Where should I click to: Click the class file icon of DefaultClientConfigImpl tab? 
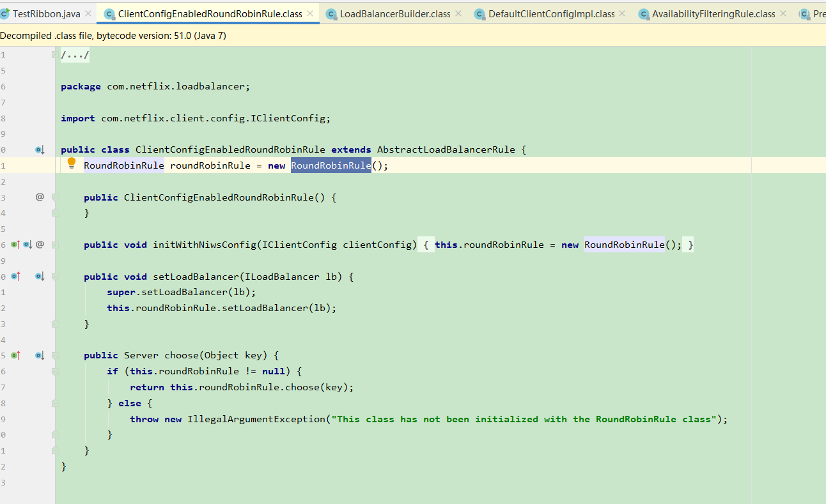click(x=479, y=13)
